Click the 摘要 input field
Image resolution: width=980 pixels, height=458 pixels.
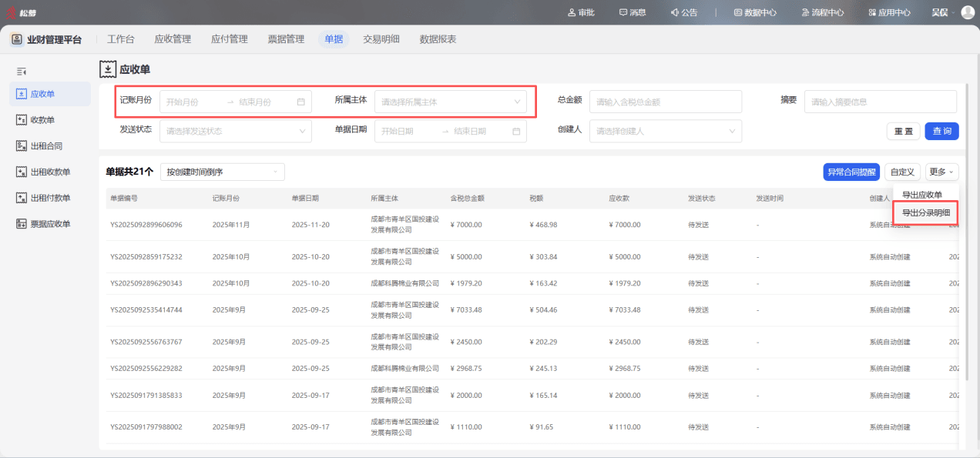coord(881,102)
